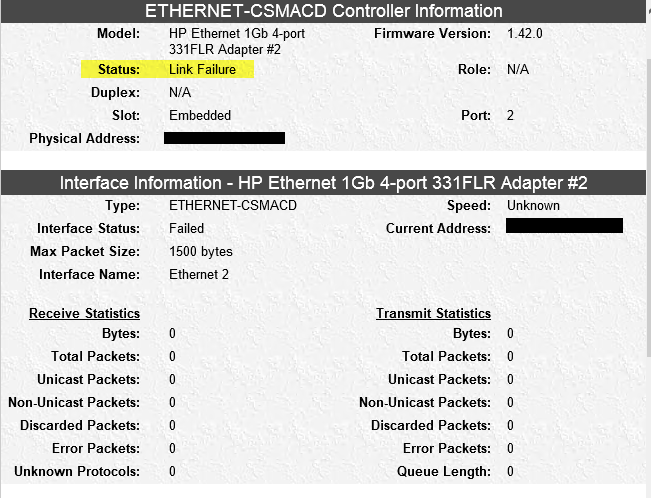
Task: Click the Interface Status value Failed
Action: (187, 228)
